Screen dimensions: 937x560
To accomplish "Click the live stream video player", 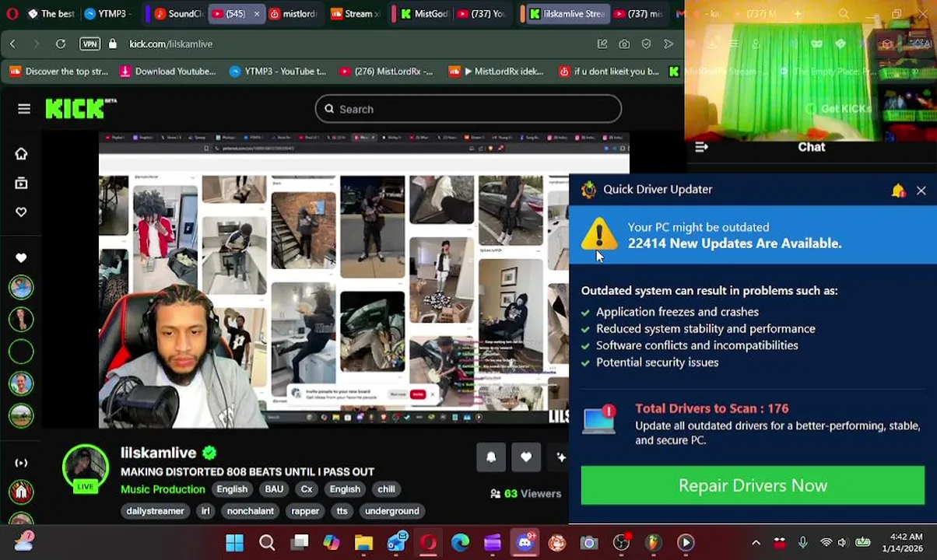I will 363,280.
